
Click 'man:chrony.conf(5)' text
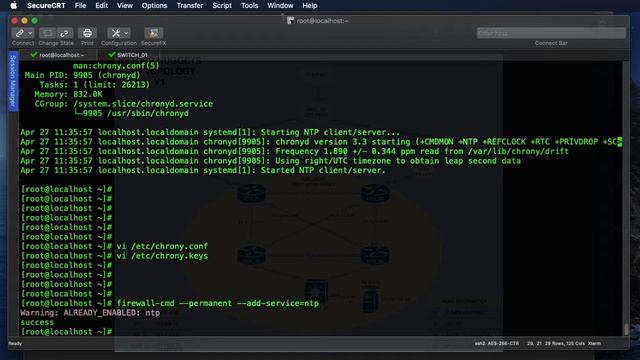tap(116, 66)
